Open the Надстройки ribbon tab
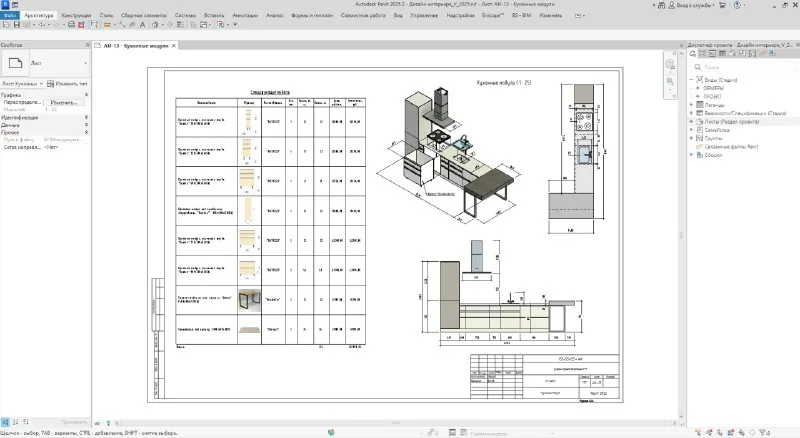The width and height of the screenshot is (800, 438). (x=460, y=15)
